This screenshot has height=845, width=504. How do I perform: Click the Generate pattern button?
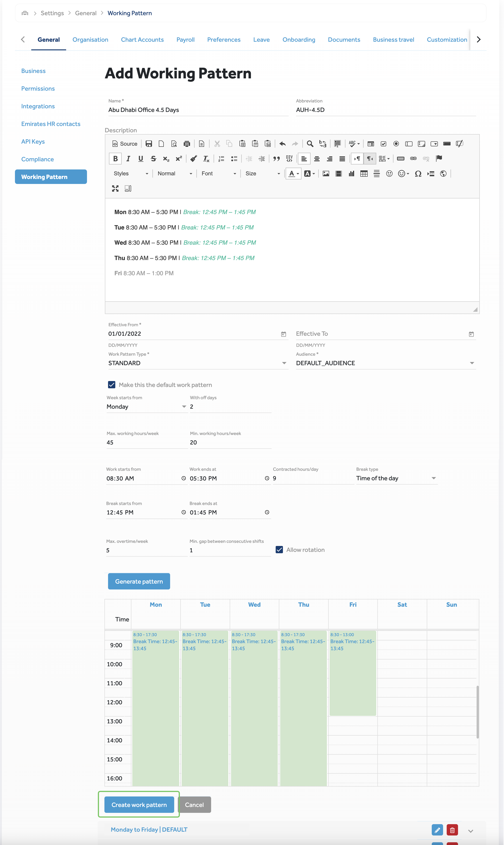[x=139, y=581]
